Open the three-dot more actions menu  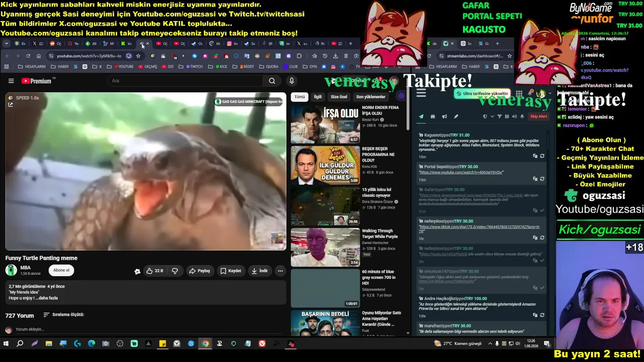280,271
